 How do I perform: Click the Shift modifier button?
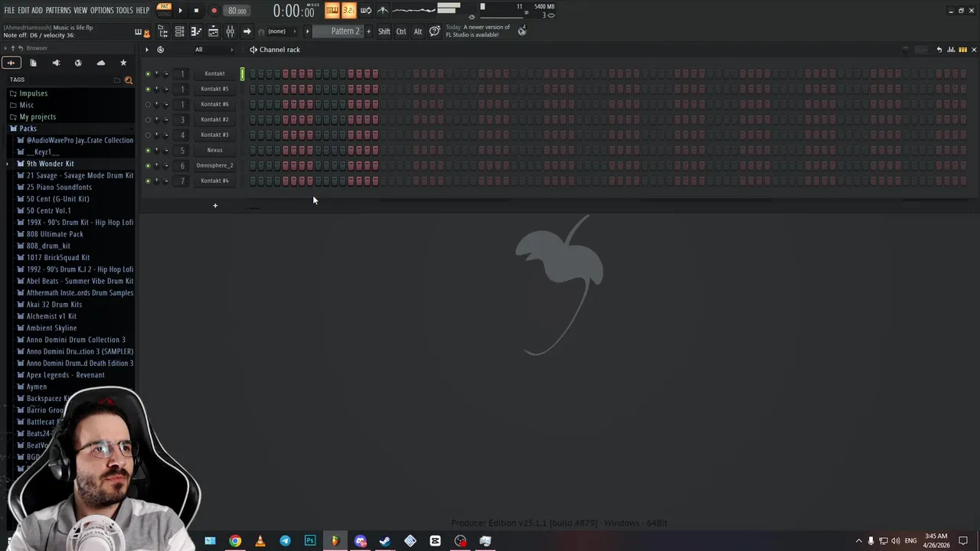tap(384, 31)
